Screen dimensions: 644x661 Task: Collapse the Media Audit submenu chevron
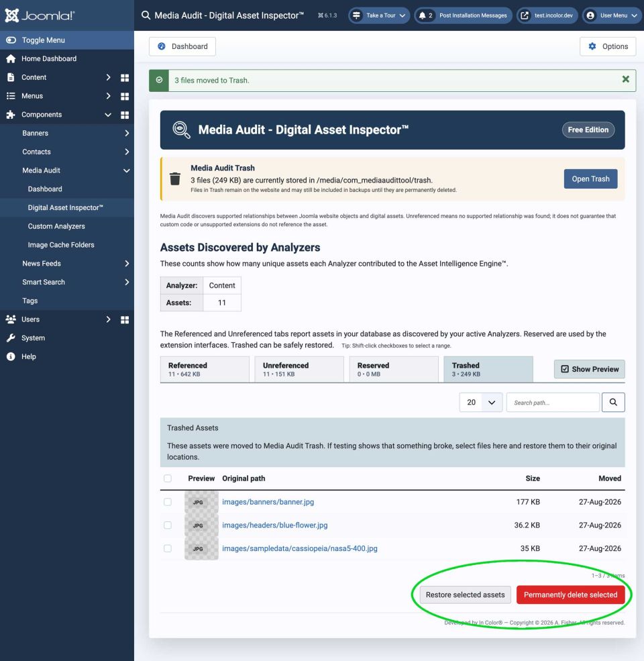click(126, 170)
